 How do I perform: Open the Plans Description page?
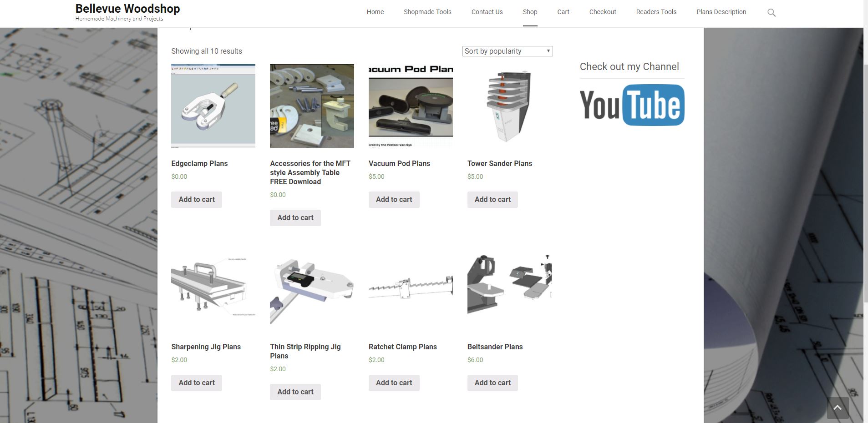tap(721, 12)
